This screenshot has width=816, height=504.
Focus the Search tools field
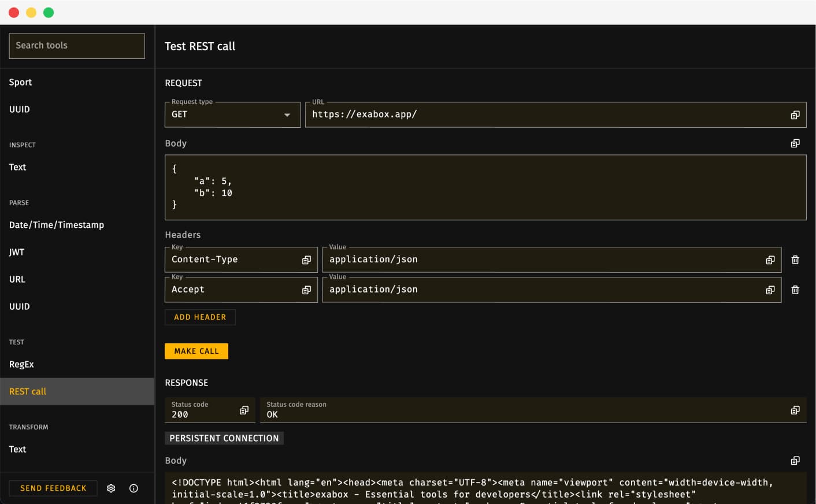(77, 46)
